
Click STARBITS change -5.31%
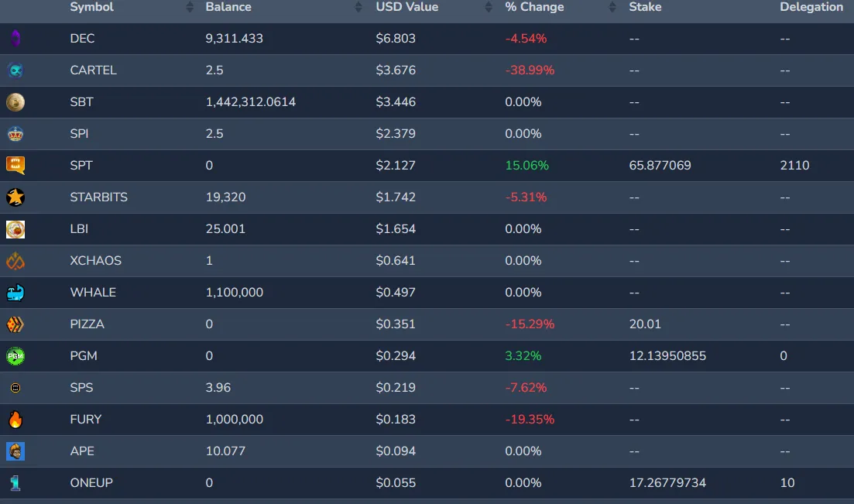coord(526,197)
